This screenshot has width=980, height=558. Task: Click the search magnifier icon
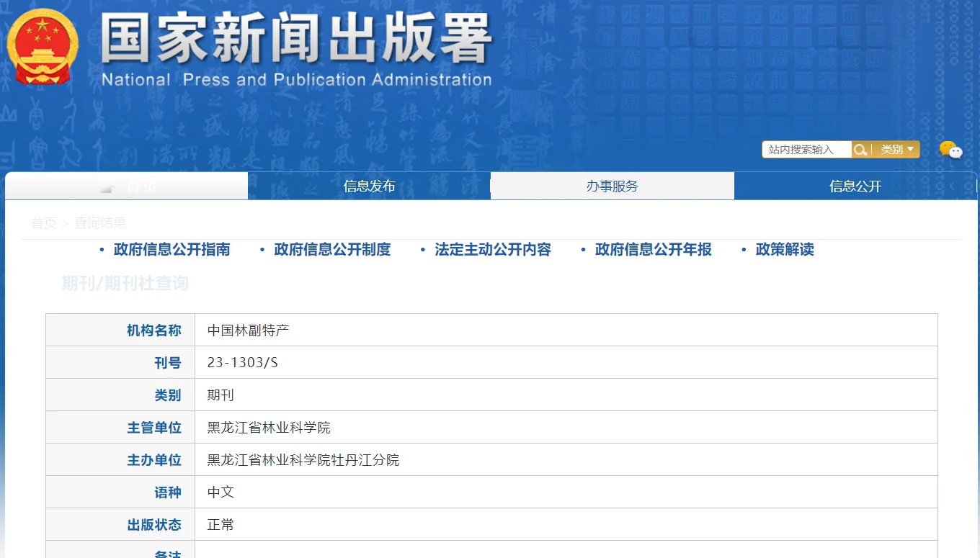tap(860, 149)
